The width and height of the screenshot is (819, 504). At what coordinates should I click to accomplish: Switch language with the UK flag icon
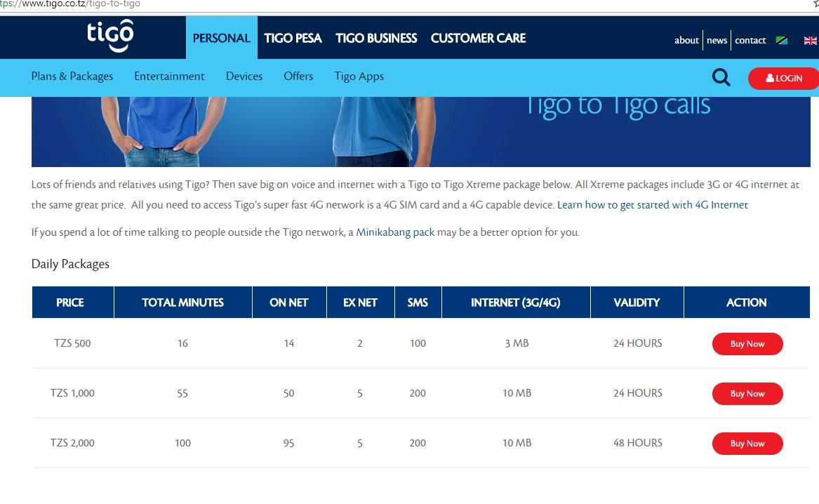pos(810,40)
